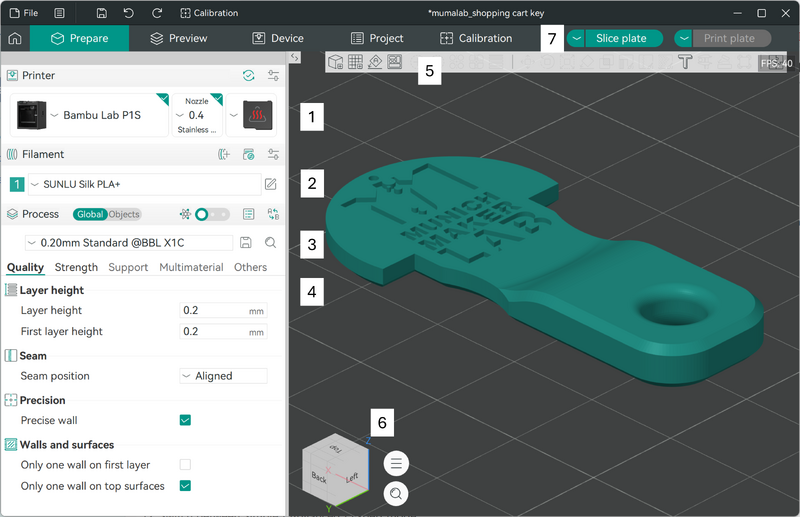The image size is (800, 517).
Task: Open the Others settings tab
Action: point(251,267)
